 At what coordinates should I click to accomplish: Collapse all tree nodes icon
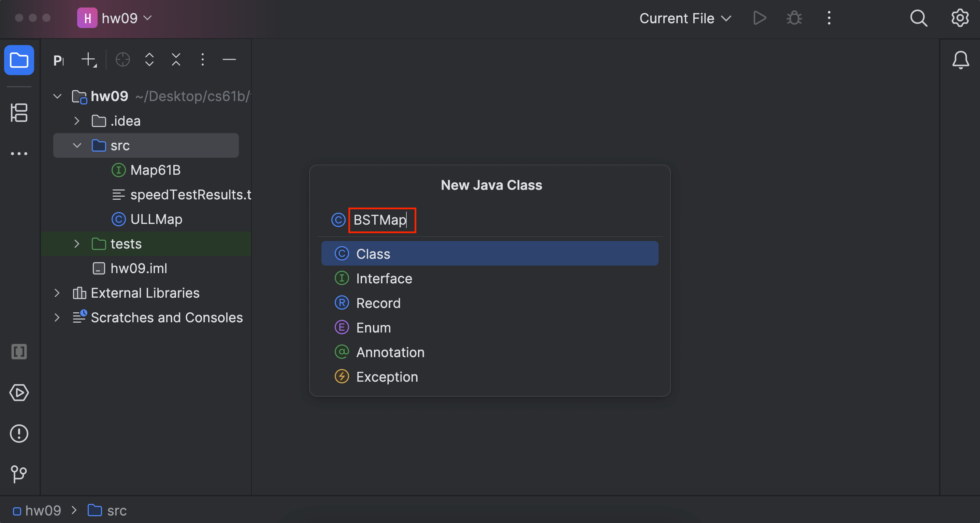(x=176, y=60)
